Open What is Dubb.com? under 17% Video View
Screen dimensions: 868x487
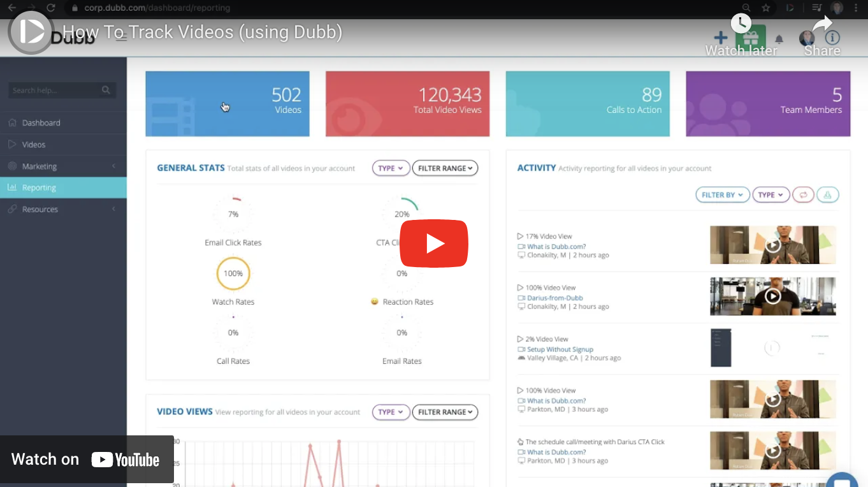(x=556, y=246)
